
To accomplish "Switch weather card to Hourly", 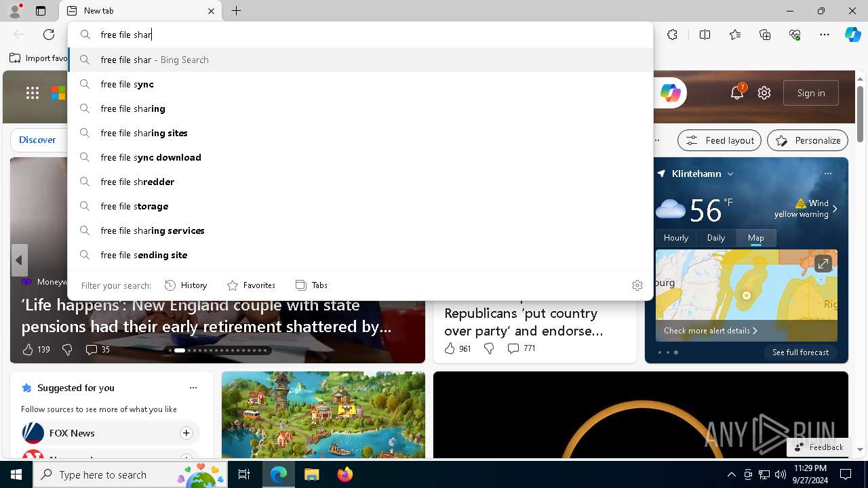I will 676,238.
